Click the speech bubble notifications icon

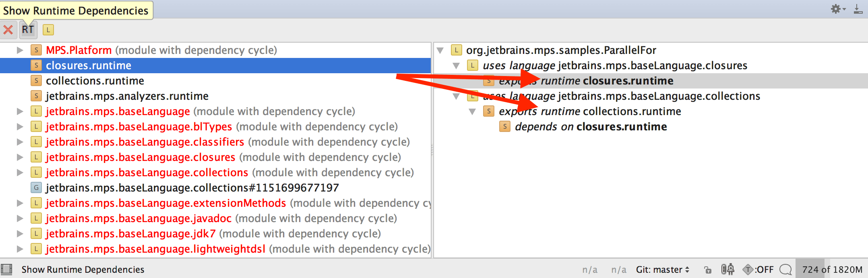tap(785, 270)
